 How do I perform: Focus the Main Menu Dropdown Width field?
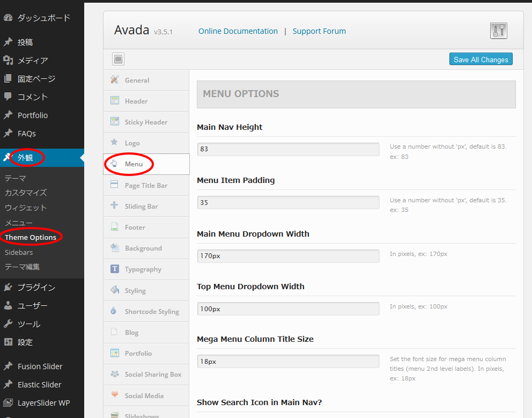click(x=288, y=256)
